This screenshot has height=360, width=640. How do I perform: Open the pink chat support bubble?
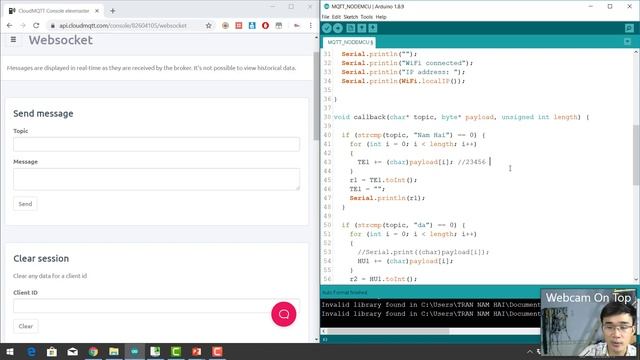pos(284,314)
